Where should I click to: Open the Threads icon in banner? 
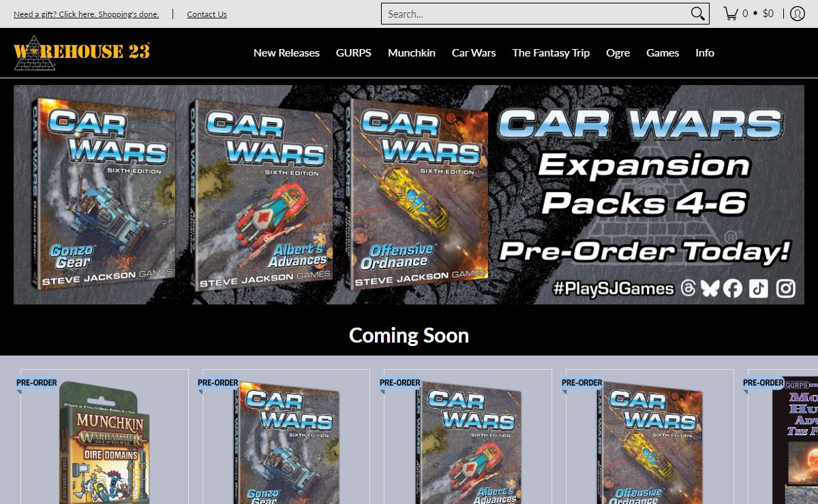point(688,289)
